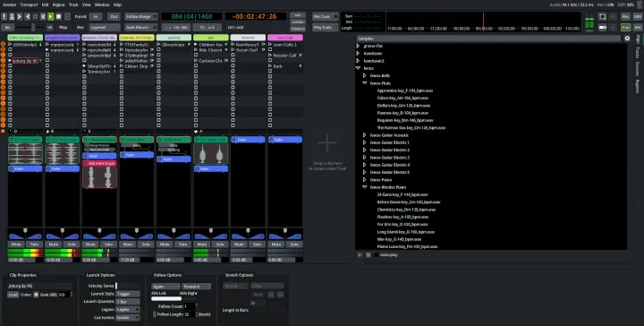
Task: Click the tempo 120.000 button
Action: pos(176,27)
